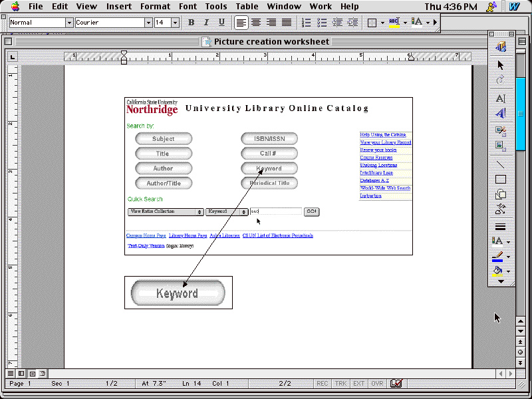Open the font size 14 dropdown
This screenshot has height=399, width=532.
[175, 23]
